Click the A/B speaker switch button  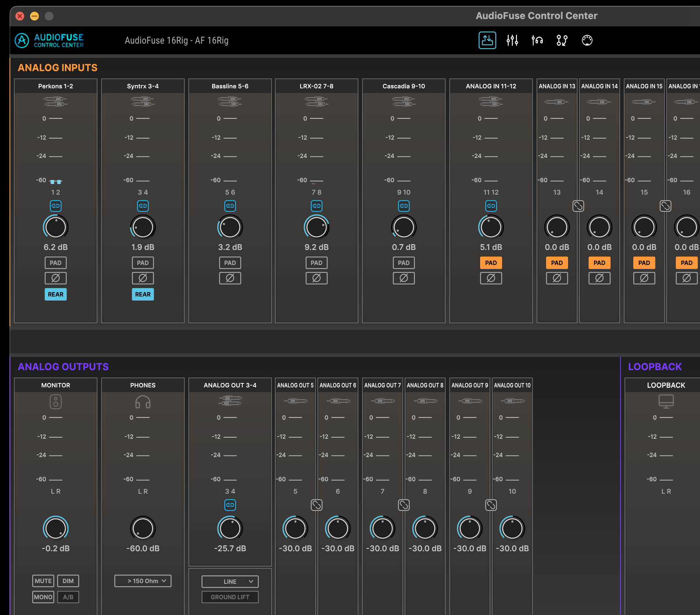click(x=68, y=597)
